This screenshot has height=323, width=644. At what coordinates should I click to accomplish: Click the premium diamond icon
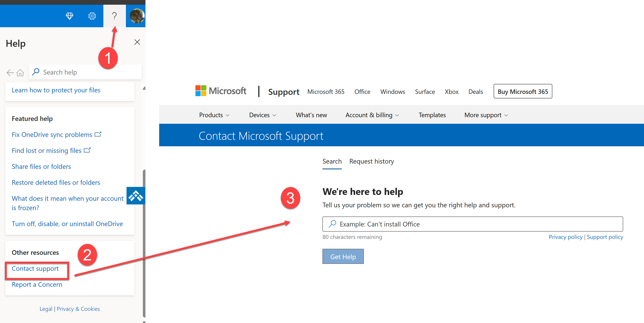point(70,16)
